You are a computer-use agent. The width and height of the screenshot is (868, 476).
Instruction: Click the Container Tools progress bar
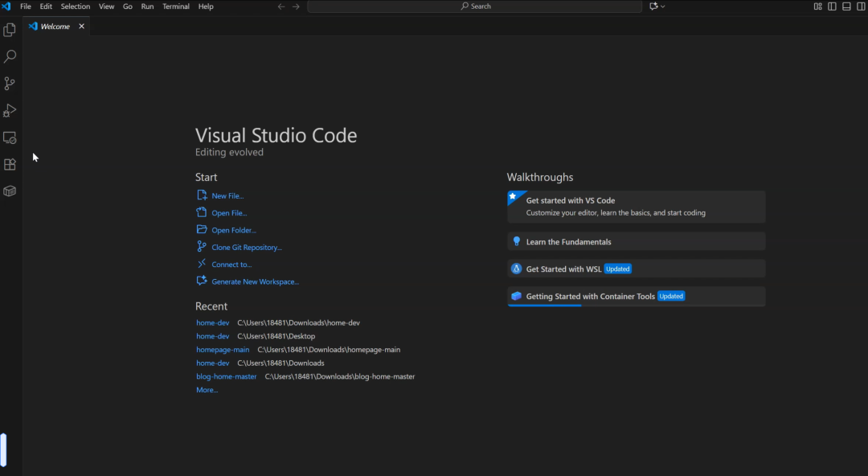[544, 306]
